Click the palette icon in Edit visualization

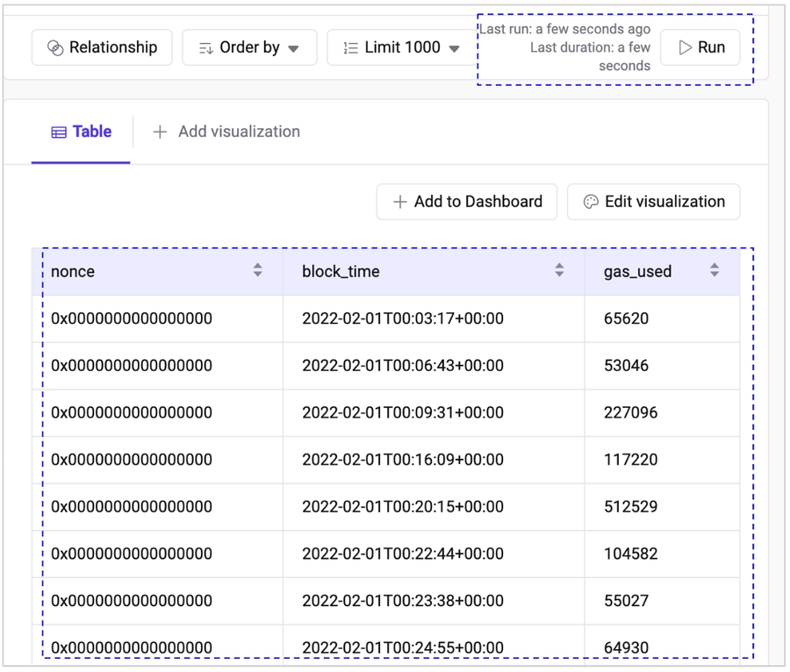[591, 202]
